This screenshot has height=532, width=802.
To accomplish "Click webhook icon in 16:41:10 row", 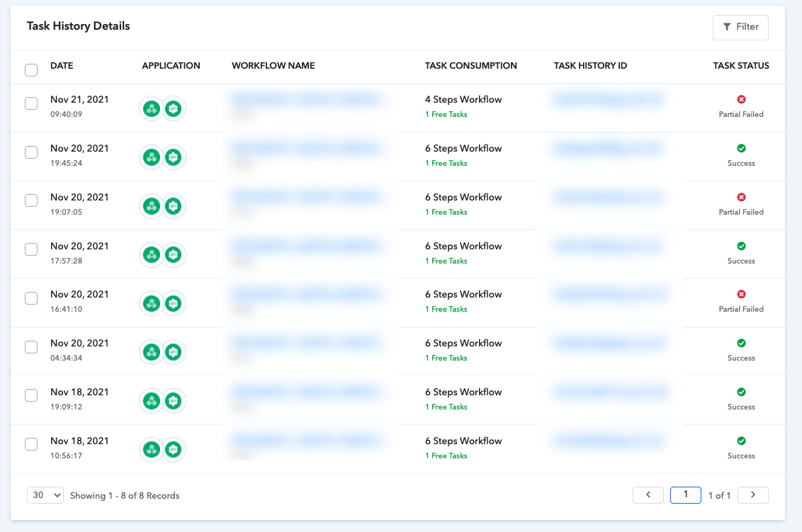I will 152,303.
